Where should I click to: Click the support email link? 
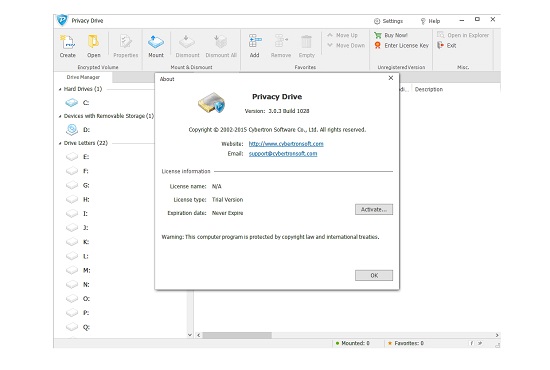pyautogui.click(x=283, y=154)
